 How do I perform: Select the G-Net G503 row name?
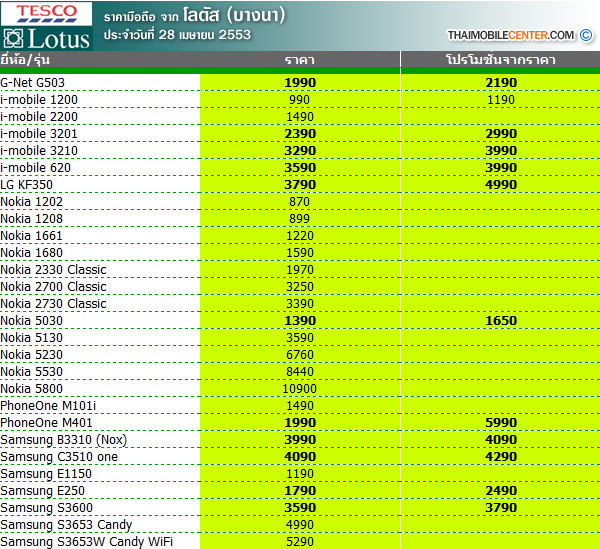33,83
